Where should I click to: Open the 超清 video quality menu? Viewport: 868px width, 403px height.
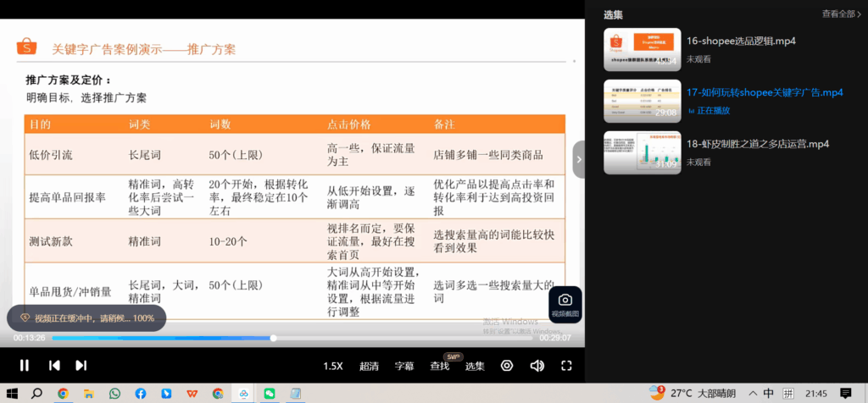369,366
